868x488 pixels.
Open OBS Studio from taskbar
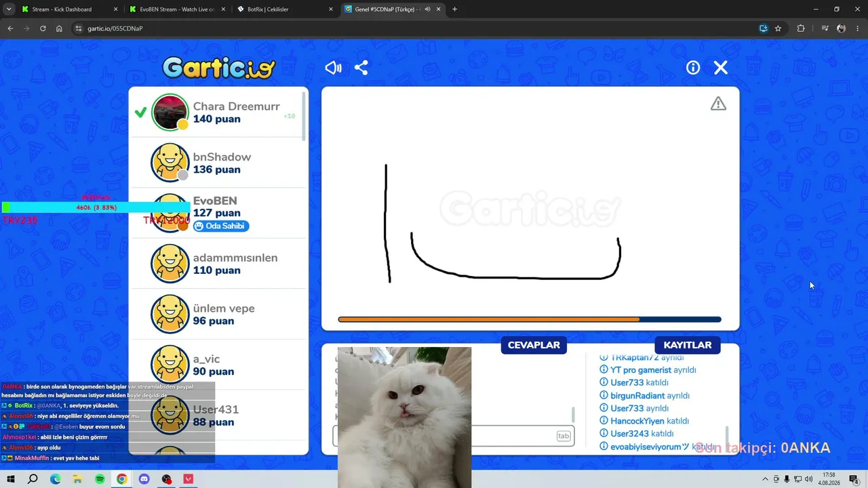click(166, 479)
